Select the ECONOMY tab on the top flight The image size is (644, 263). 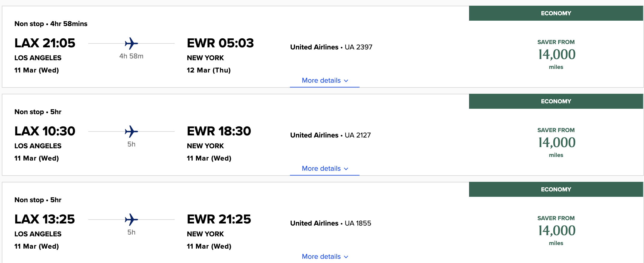coord(556,13)
